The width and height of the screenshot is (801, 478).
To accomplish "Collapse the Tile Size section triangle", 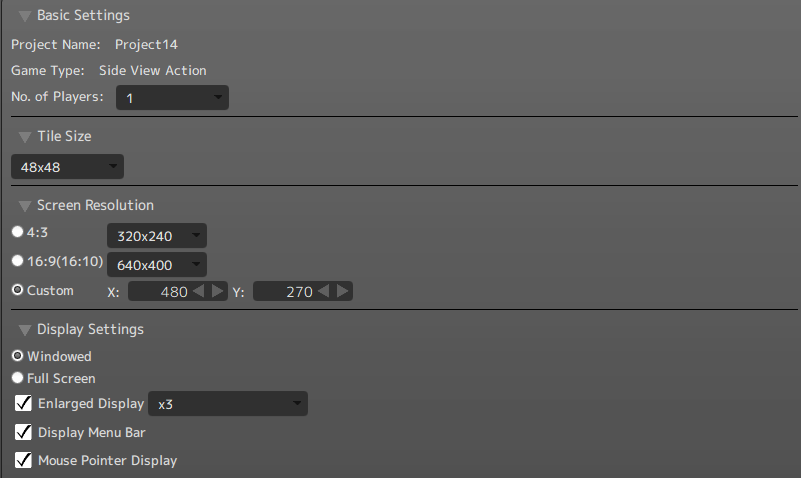I will (x=24, y=136).
